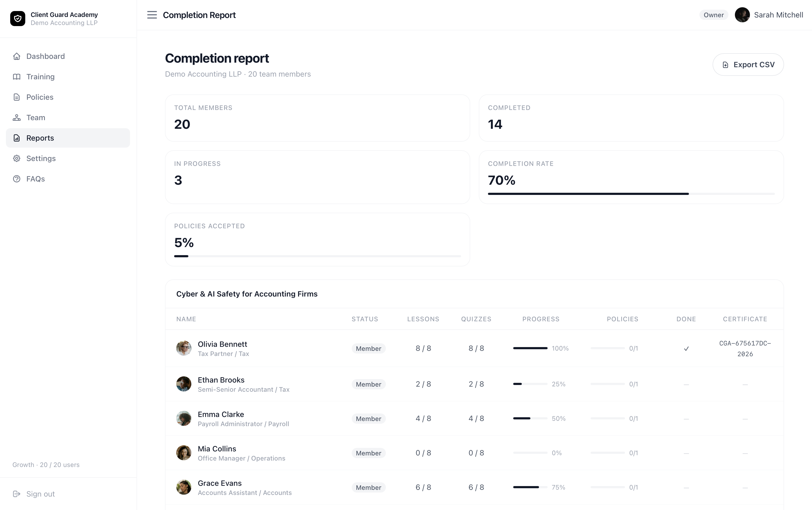The width and height of the screenshot is (812, 510).
Task: Click certificate CGA-675617DC-2026
Action: 745,348
